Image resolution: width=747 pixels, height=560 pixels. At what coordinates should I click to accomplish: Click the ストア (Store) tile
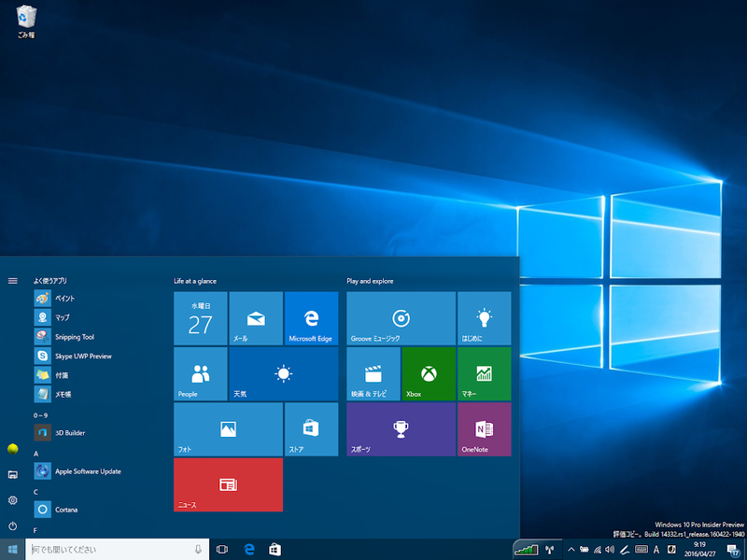coord(310,429)
